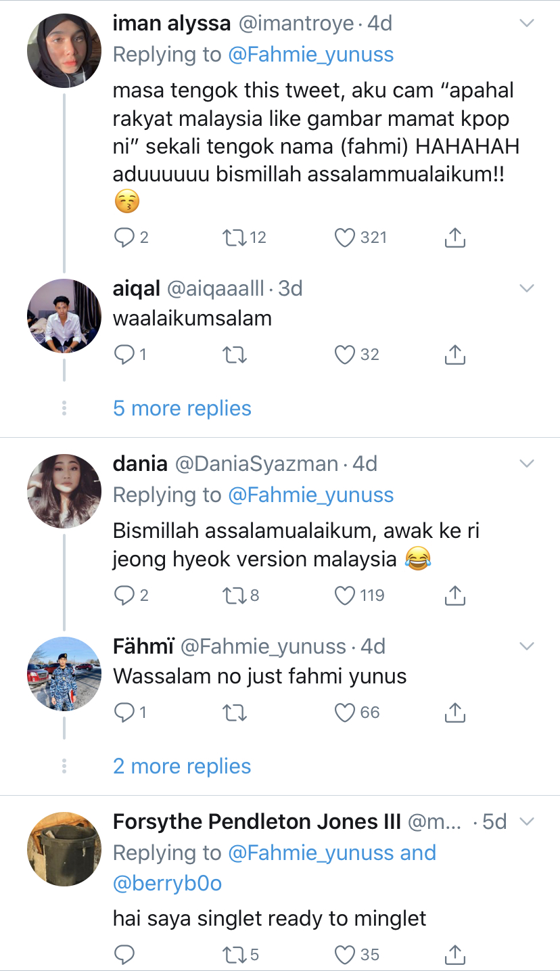Show 5 more replies

tap(182, 408)
